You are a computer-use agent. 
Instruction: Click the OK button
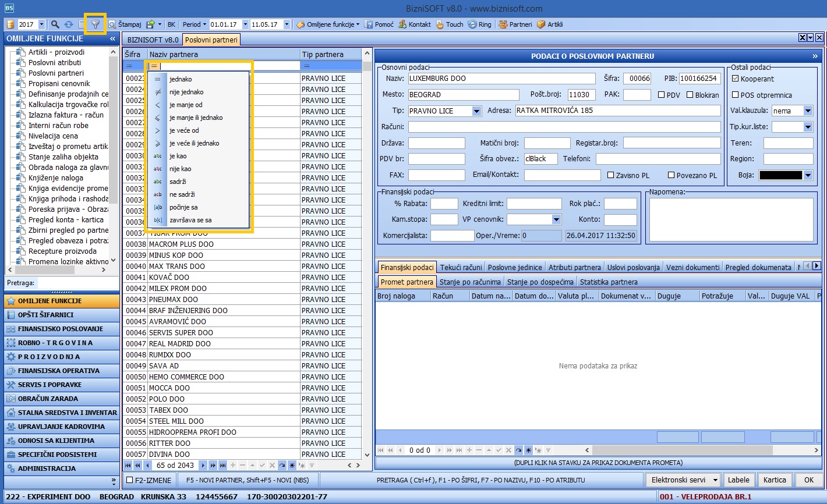pos(809,480)
